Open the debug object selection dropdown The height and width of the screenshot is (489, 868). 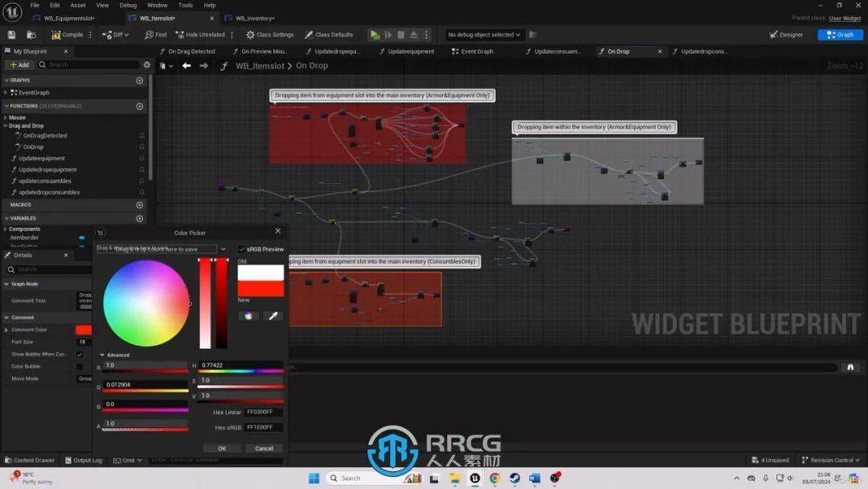pos(485,35)
